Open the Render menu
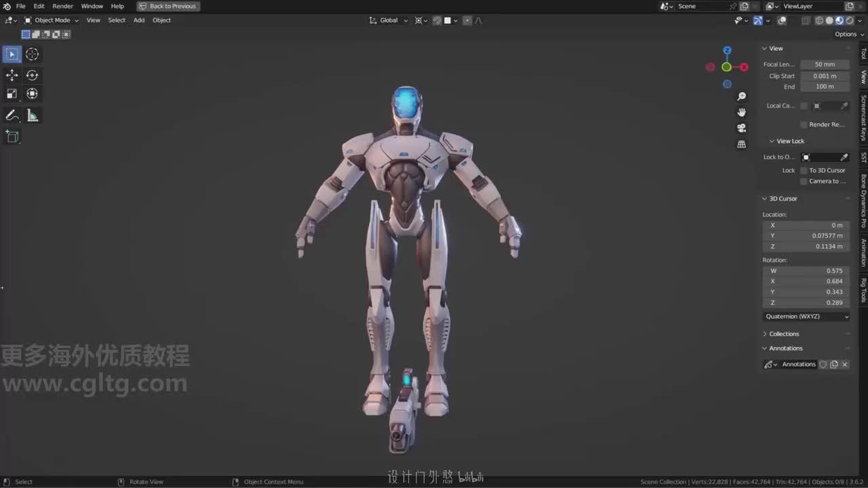This screenshot has height=488, width=868. (x=62, y=6)
